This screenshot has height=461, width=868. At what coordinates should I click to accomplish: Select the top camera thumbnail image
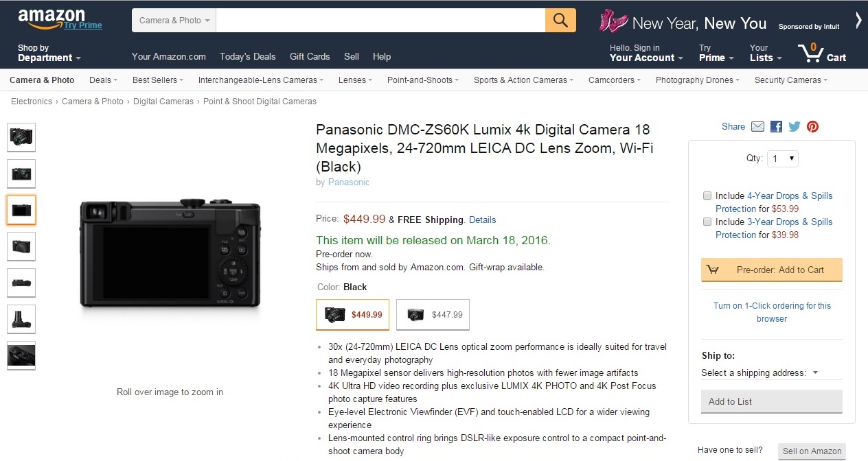coord(21,137)
